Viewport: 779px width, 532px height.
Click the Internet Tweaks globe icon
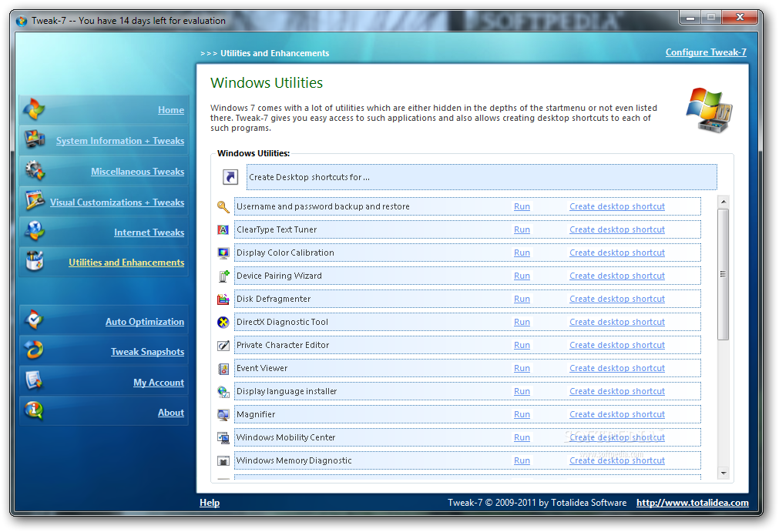(35, 230)
